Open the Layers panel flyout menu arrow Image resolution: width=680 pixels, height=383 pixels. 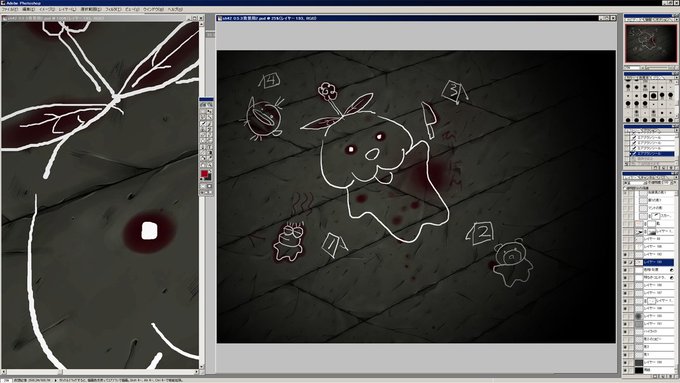pos(677,177)
